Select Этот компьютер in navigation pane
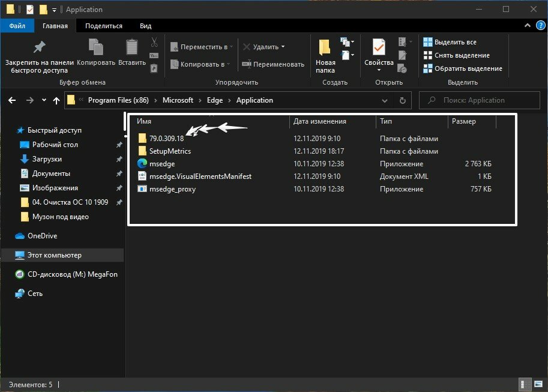 coord(62,255)
